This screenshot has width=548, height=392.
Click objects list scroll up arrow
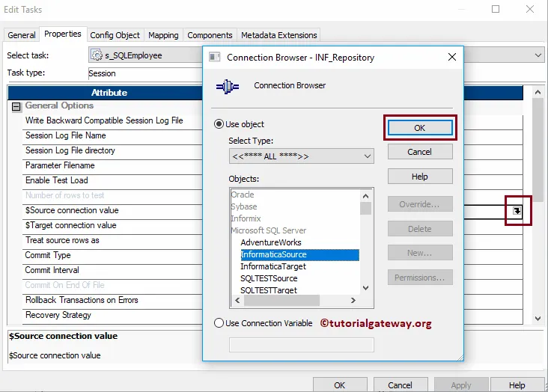coord(365,196)
